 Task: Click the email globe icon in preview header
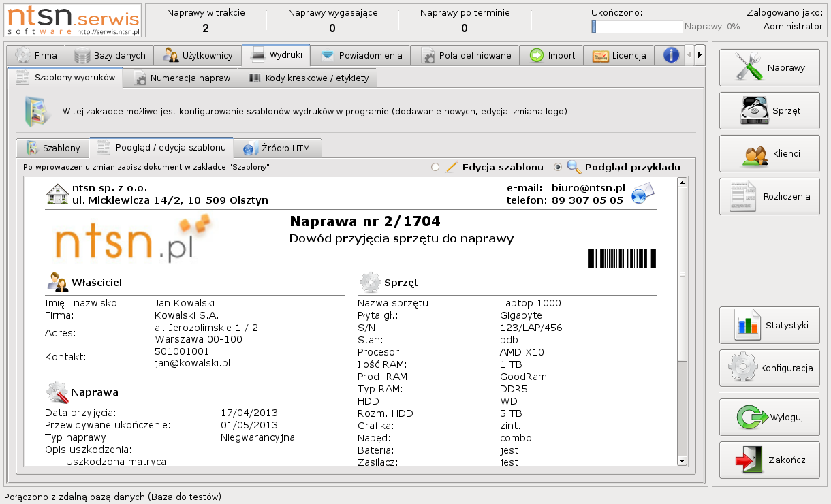642,193
